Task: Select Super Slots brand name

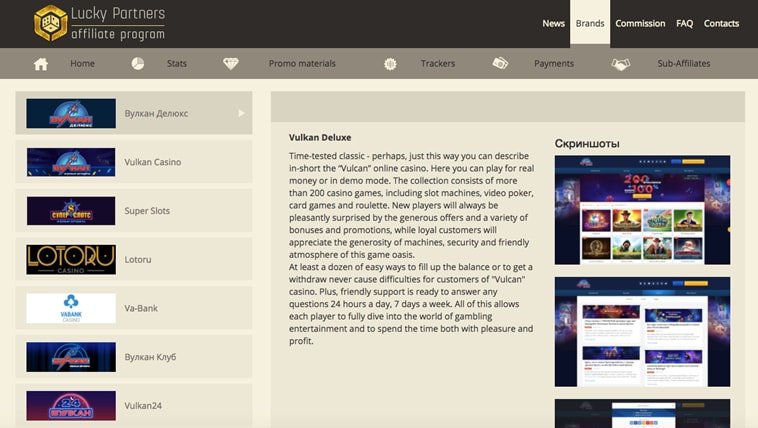Action: (147, 211)
